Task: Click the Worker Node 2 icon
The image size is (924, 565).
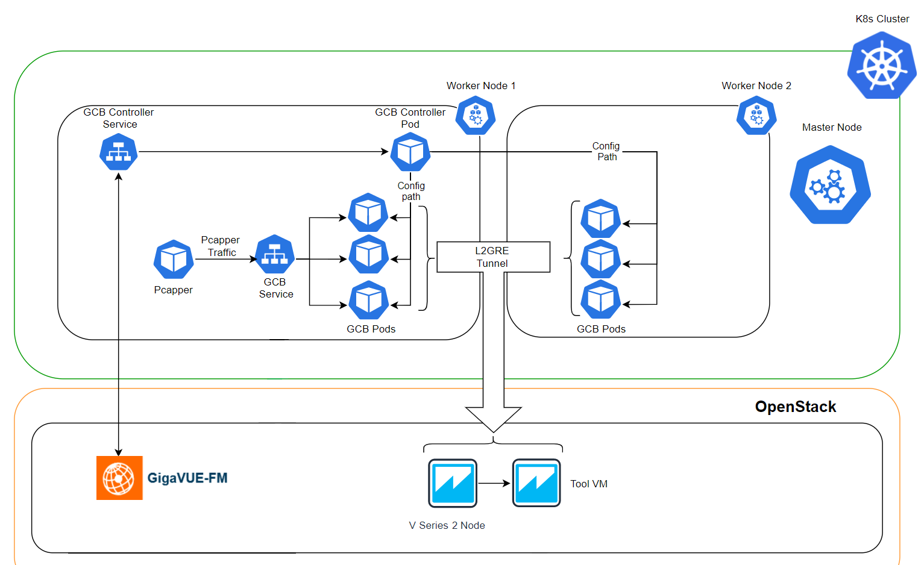Action: [x=756, y=116]
